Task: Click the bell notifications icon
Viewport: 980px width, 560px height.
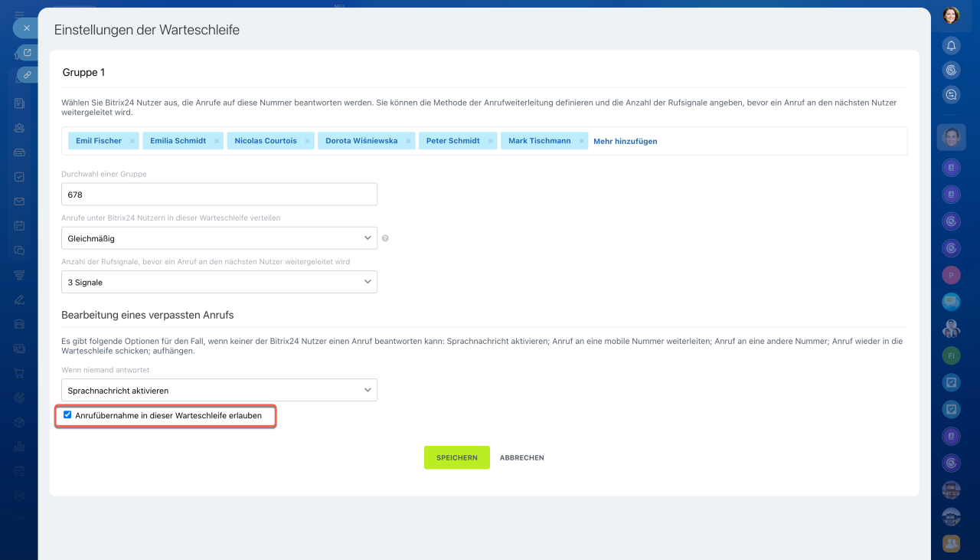Action: coord(951,45)
